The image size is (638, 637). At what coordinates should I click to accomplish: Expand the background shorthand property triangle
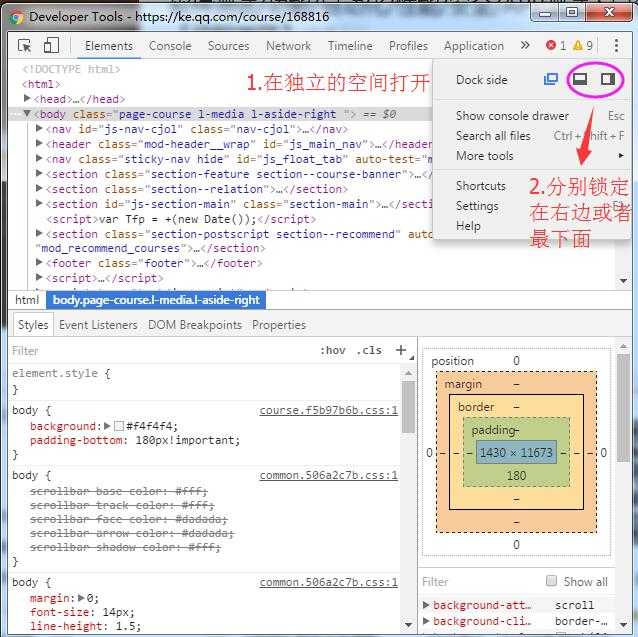click(x=107, y=426)
